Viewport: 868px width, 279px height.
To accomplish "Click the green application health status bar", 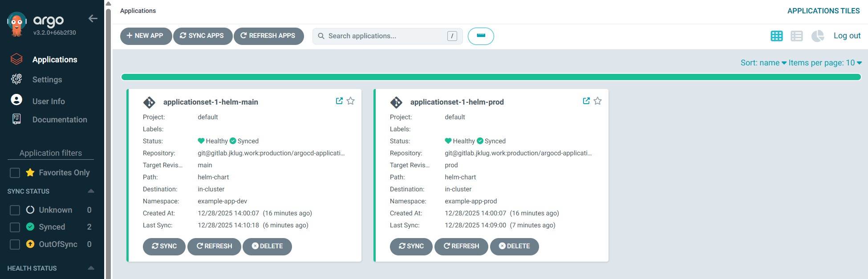I will pos(491,77).
